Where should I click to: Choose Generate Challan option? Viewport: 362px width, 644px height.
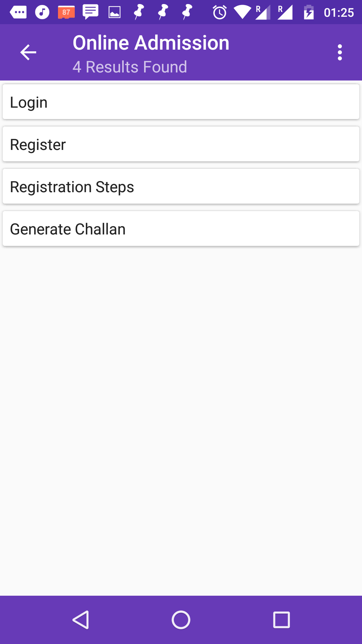coord(181,228)
